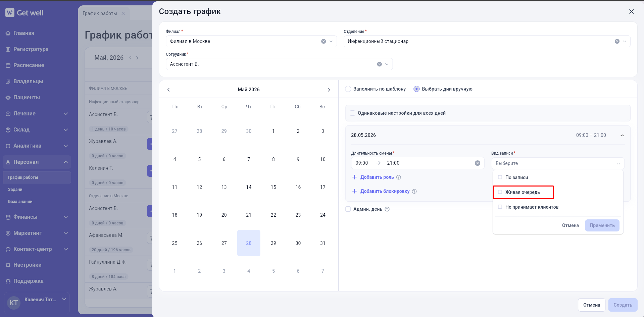Toggle Одинаковые настройки для всех дней checkbox

[352, 113]
